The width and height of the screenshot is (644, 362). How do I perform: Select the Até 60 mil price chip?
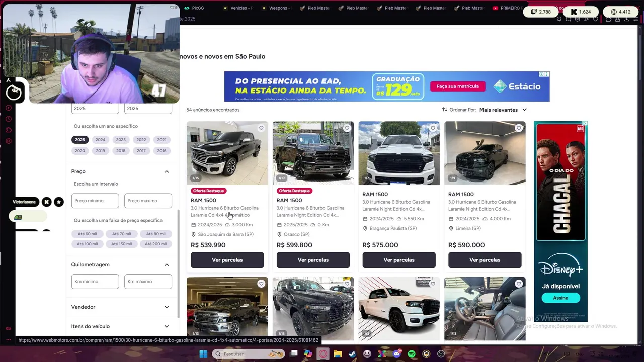[x=88, y=234]
